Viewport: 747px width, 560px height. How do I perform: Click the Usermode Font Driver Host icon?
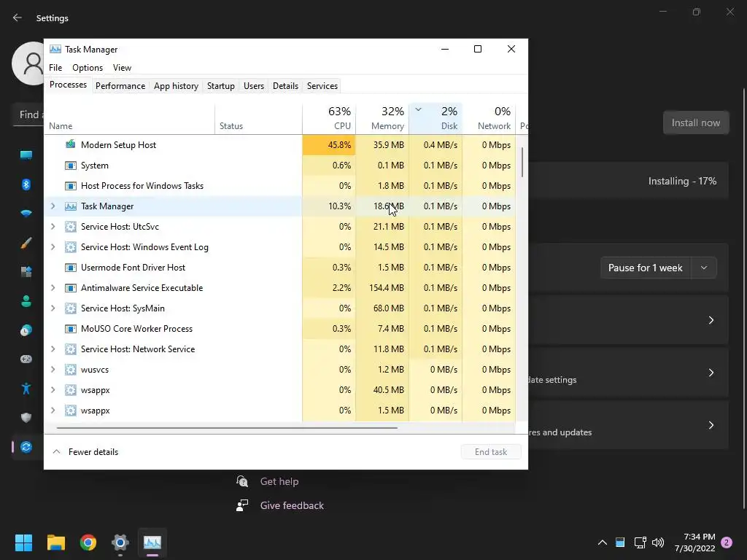coord(71,268)
